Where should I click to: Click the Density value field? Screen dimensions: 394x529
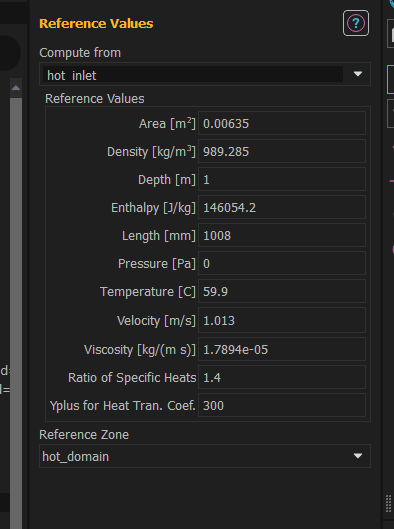coord(282,151)
